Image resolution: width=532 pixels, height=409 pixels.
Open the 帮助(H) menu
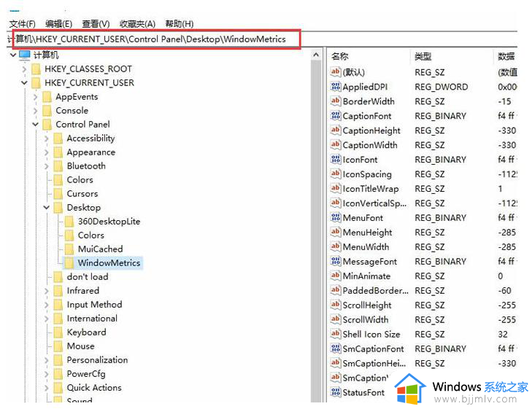tap(179, 24)
